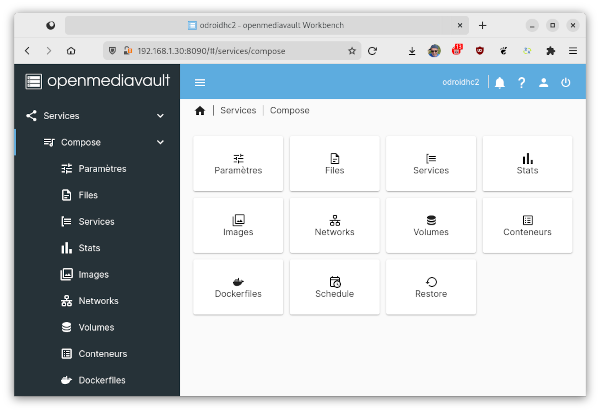Go to home via breadcrumb house icon
600x412 pixels.
(200, 111)
